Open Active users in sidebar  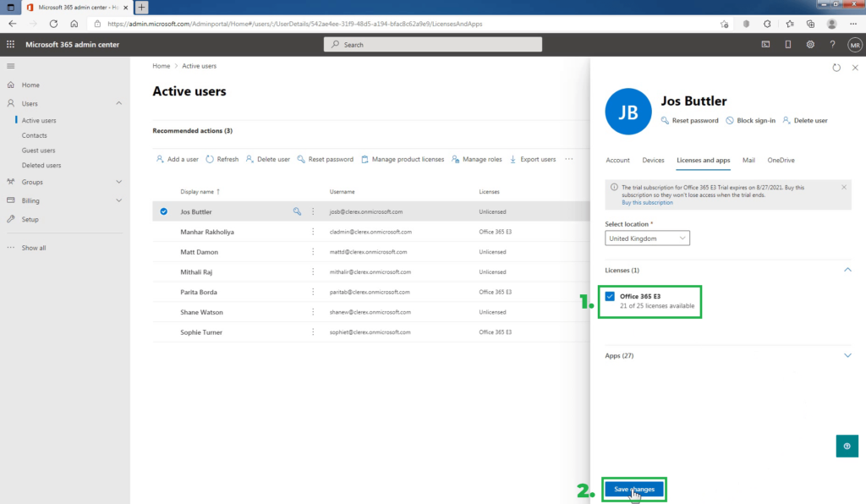pos(39,120)
